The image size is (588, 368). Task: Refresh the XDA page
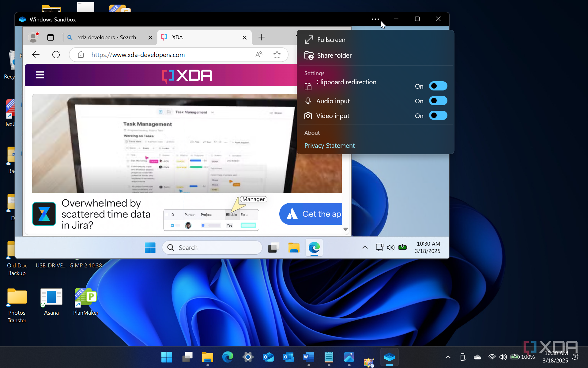(56, 55)
